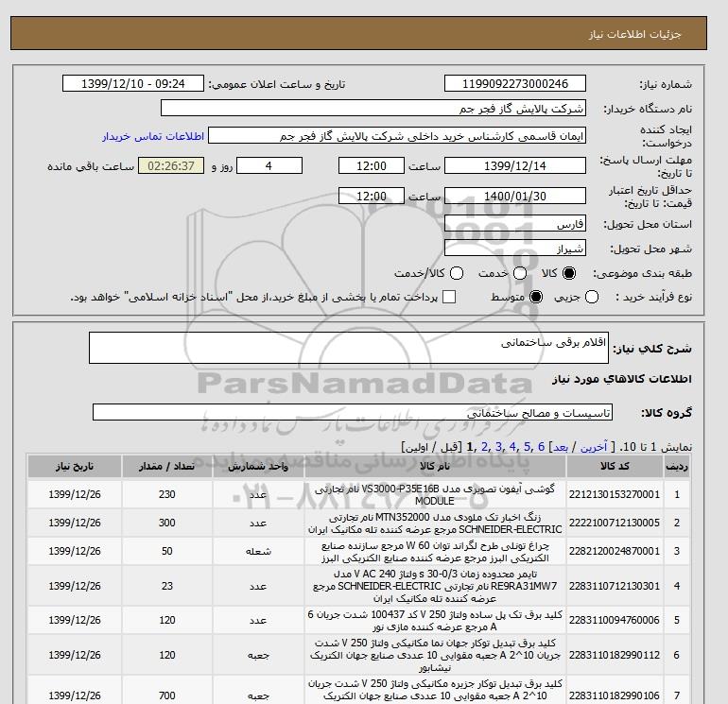Select the جزیی purchase type radio

click(592, 297)
